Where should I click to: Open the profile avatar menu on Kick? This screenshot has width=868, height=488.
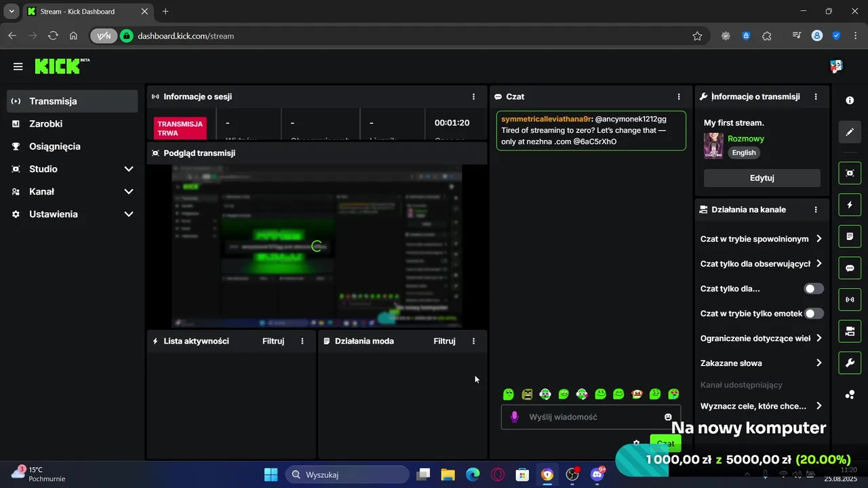point(836,66)
